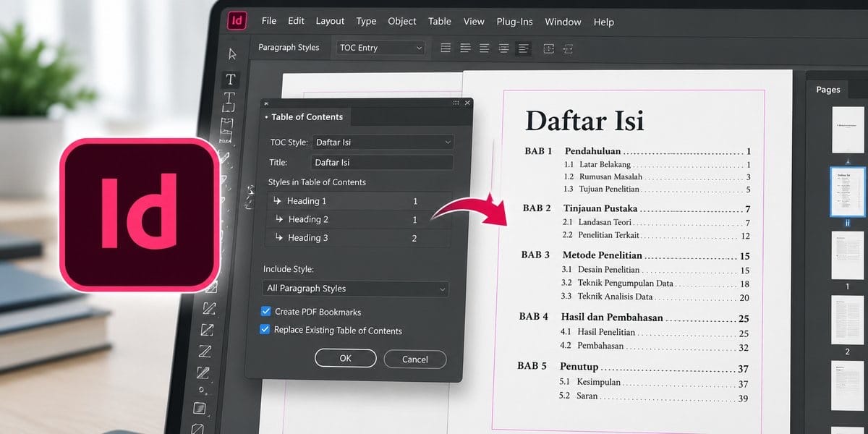
Task: Open the Plug-Ins menu
Action: [515, 22]
